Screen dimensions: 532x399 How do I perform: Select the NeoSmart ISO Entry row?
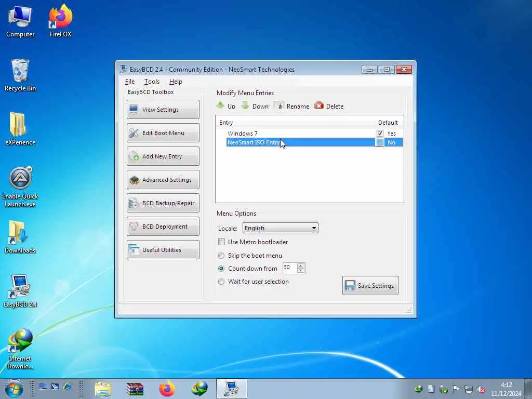(314, 142)
